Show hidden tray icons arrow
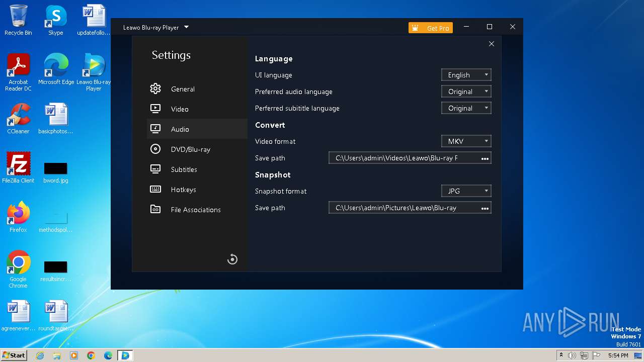This screenshot has width=644, height=362. pos(561,355)
